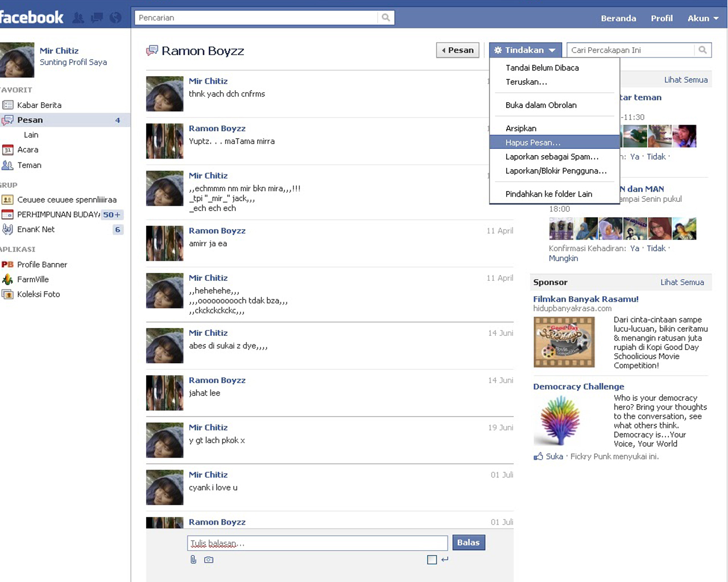Click the facebook logo
The image size is (728, 582).
point(32,17)
